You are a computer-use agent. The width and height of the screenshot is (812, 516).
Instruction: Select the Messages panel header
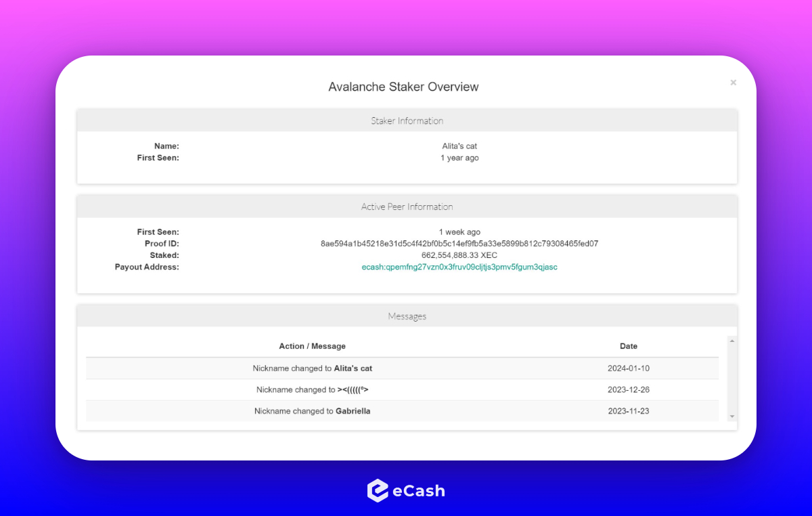coord(407,316)
